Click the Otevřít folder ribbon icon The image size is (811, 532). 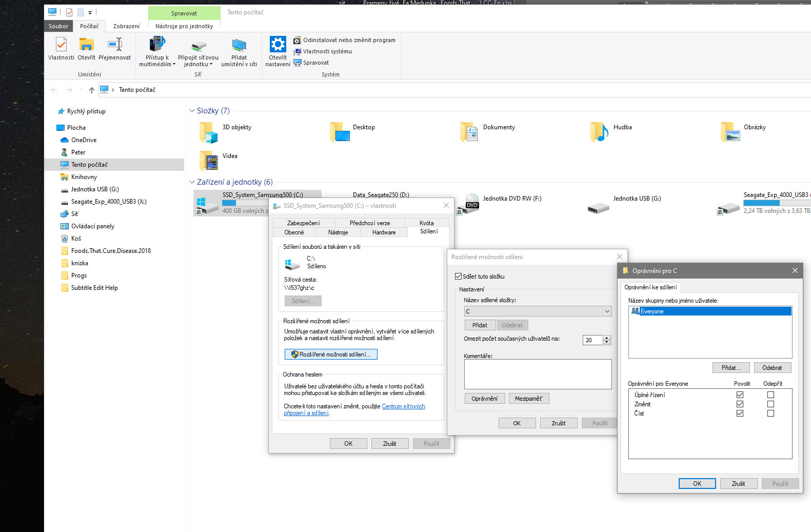coord(86,49)
